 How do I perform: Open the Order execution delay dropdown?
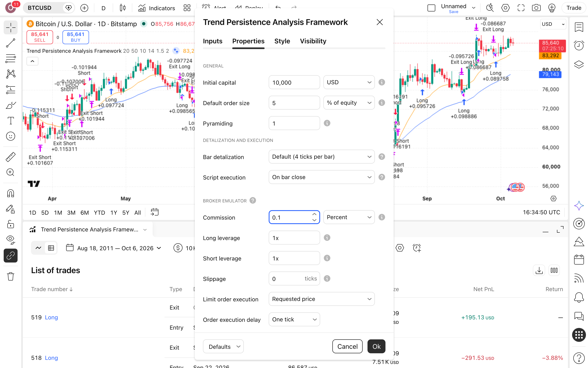pyautogui.click(x=294, y=319)
